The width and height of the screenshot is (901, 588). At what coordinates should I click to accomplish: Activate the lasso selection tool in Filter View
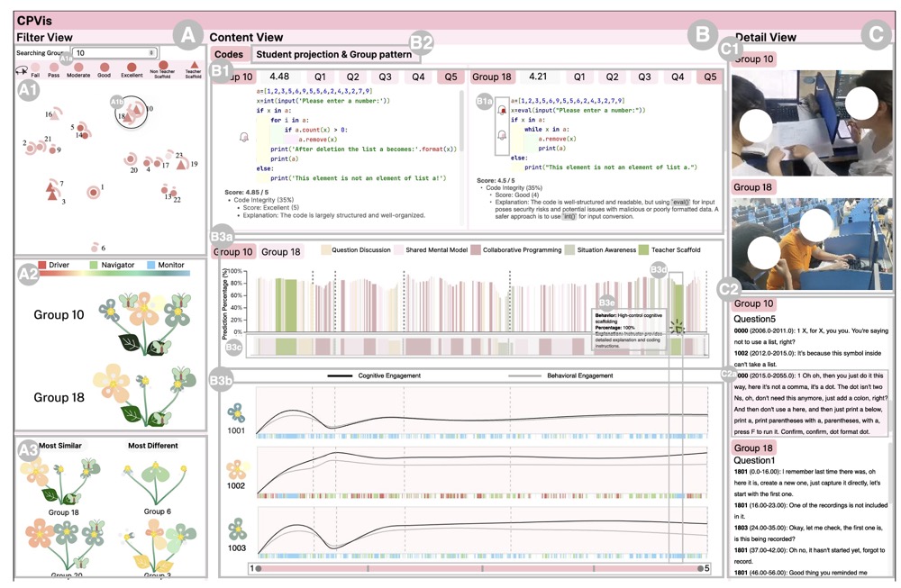point(22,70)
